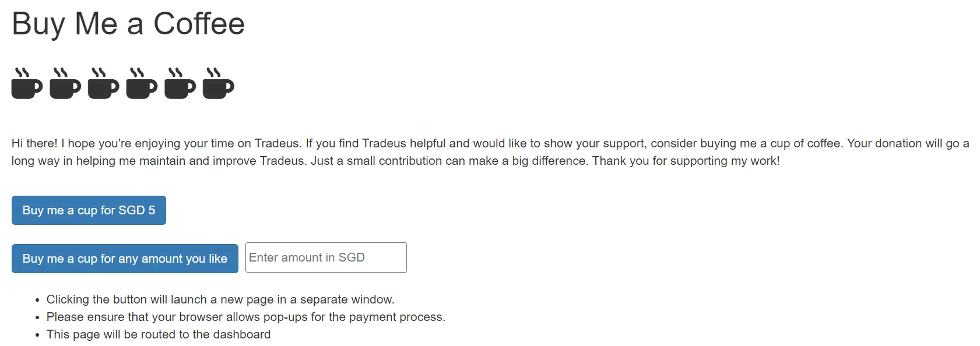The height and width of the screenshot is (346, 980).
Task: Click the first coffee cup icon
Action: click(x=27, y=83)
